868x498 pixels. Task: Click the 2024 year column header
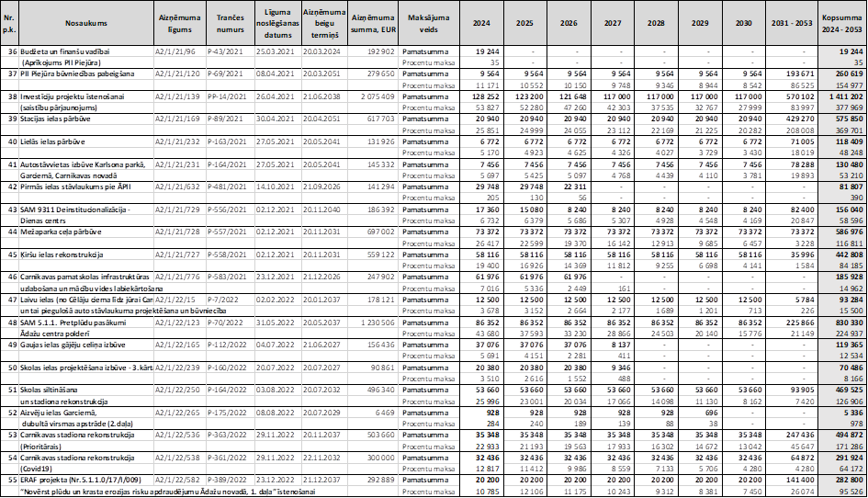pos(481,20)
